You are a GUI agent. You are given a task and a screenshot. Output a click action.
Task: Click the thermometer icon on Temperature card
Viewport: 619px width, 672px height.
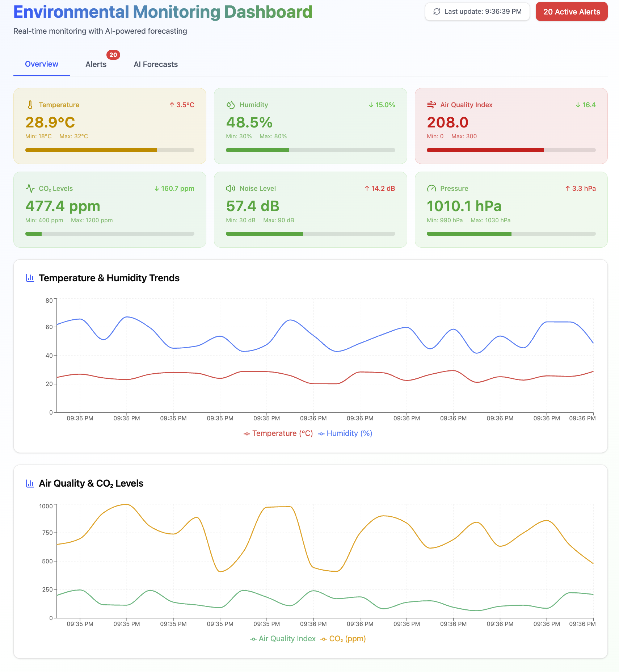pyautogui.click(x=30, y=105)
